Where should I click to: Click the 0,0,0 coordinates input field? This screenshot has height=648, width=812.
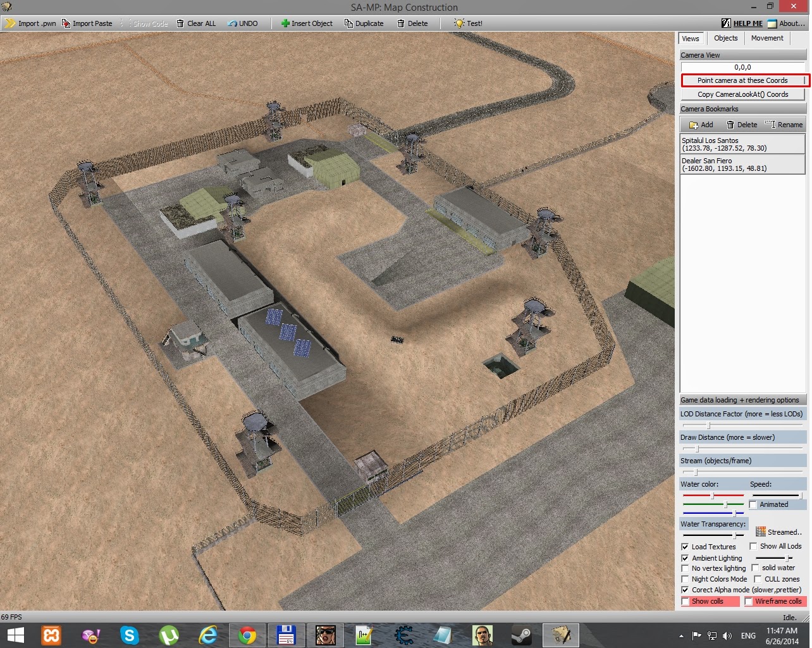click(x=742, y=67)
